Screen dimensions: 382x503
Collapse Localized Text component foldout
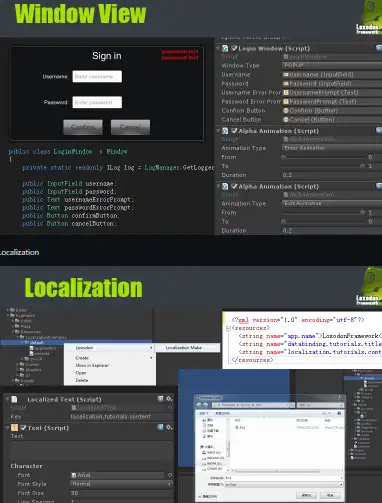pos(7,399)
